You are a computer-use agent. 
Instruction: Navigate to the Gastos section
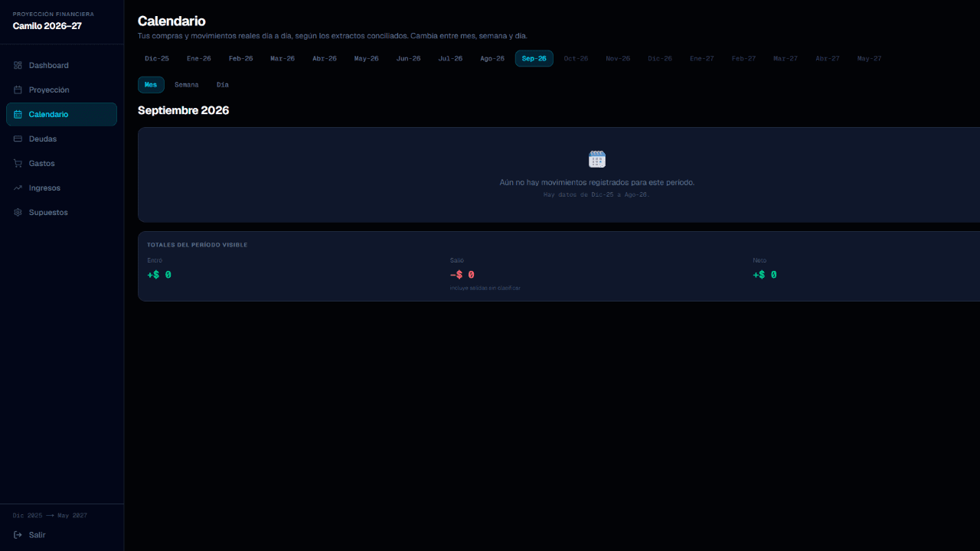(61, 163)
